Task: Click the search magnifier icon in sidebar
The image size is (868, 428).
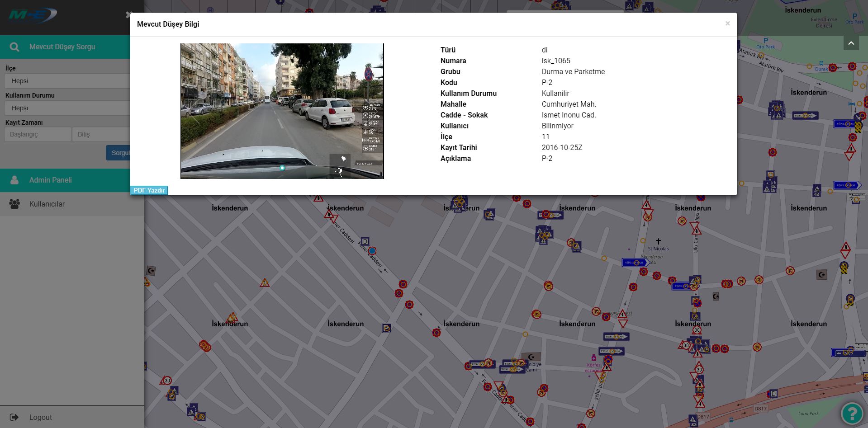Action: point(14,47)
